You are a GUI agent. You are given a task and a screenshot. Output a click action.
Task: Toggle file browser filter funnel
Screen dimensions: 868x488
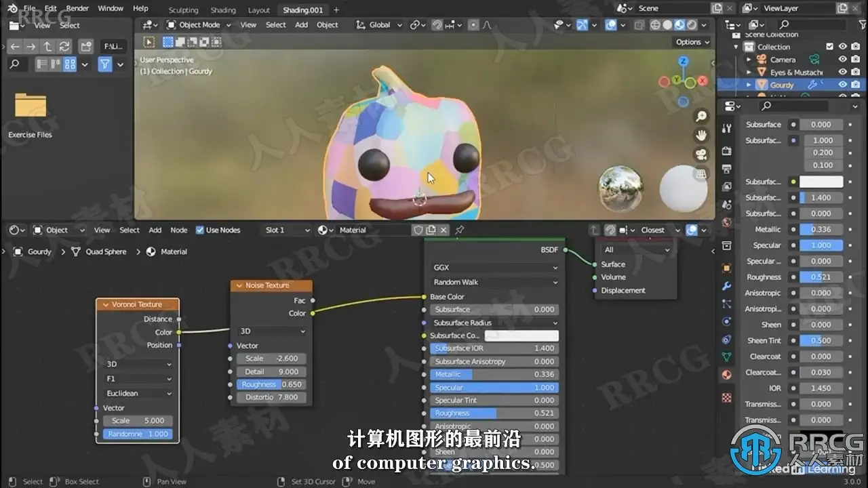[x=105, y=64]
